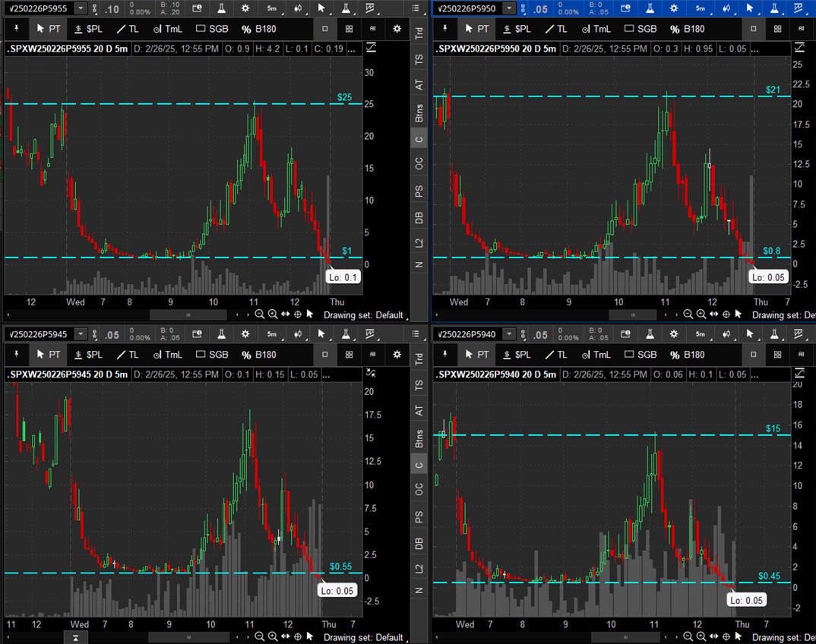The image size is (816, 644).
Task: Select the L2 tab in the lower sidebar
Action: (419, 569)
